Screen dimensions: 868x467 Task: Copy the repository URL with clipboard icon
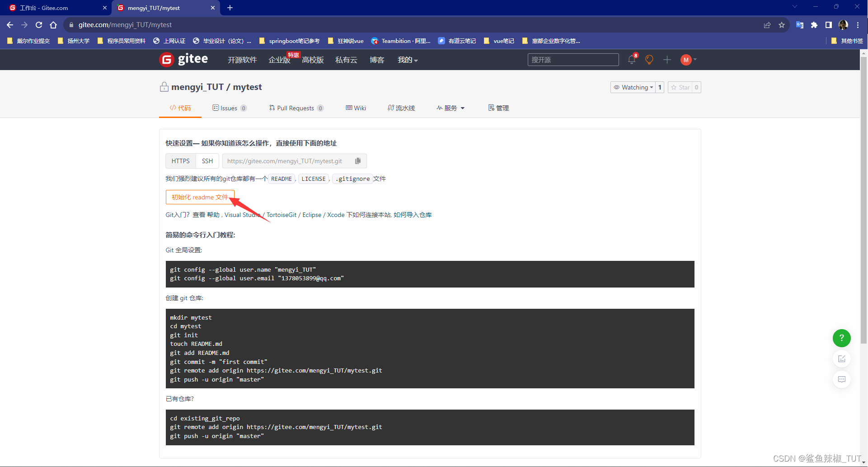[358, 161]
